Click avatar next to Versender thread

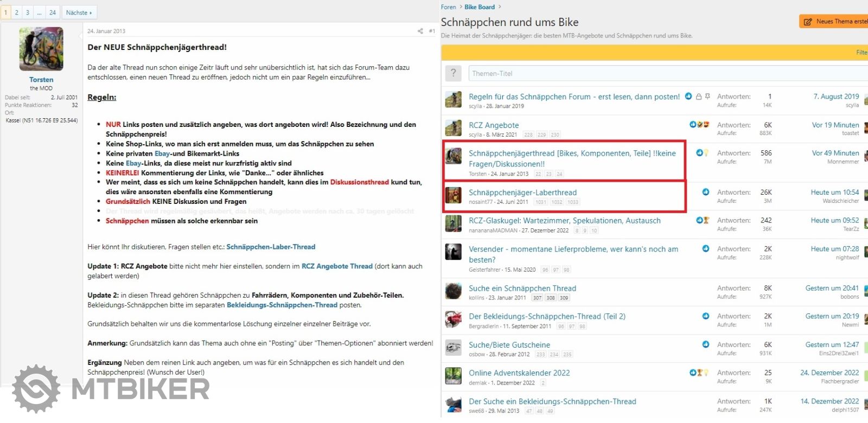(x=453, y=252)
